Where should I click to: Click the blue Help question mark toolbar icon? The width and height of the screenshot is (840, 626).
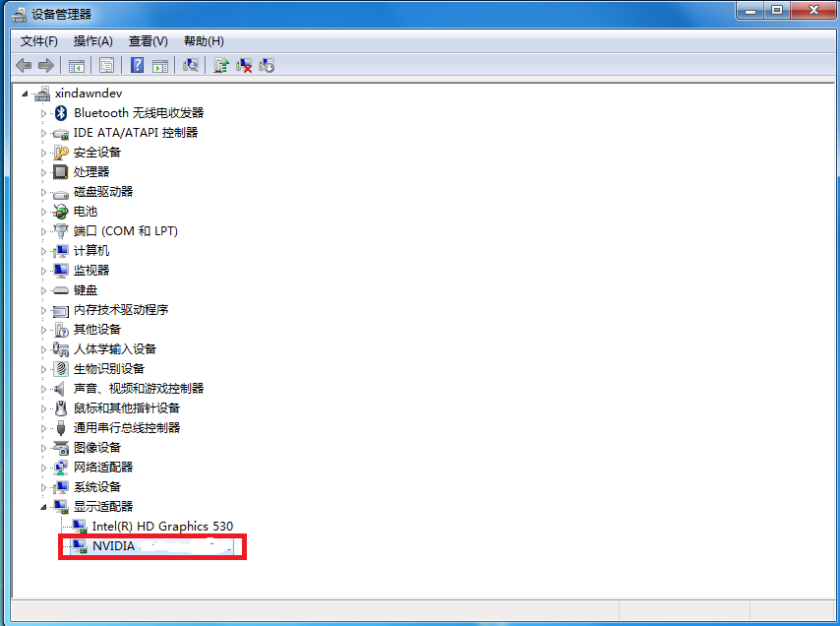tap(138, 65)
